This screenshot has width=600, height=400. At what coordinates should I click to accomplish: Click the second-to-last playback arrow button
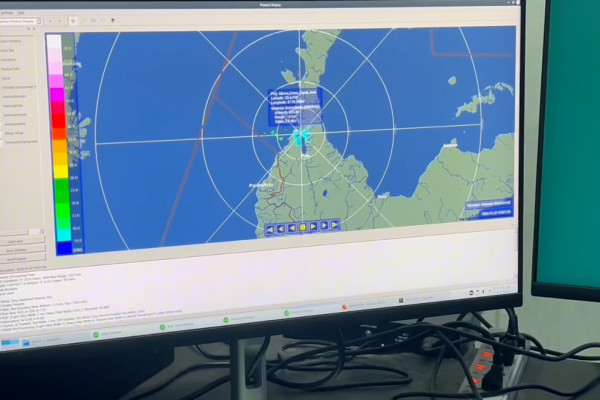(x=324, y=226)
